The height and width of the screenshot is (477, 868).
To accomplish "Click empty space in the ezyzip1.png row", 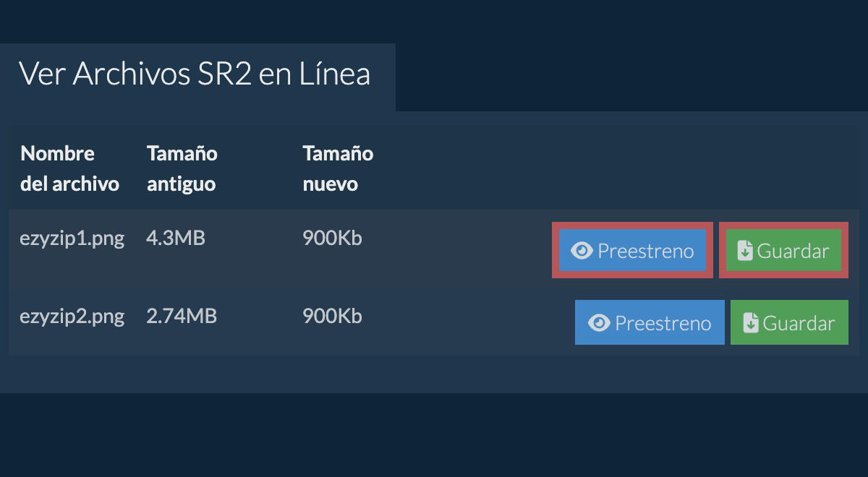I will [463, 249].
